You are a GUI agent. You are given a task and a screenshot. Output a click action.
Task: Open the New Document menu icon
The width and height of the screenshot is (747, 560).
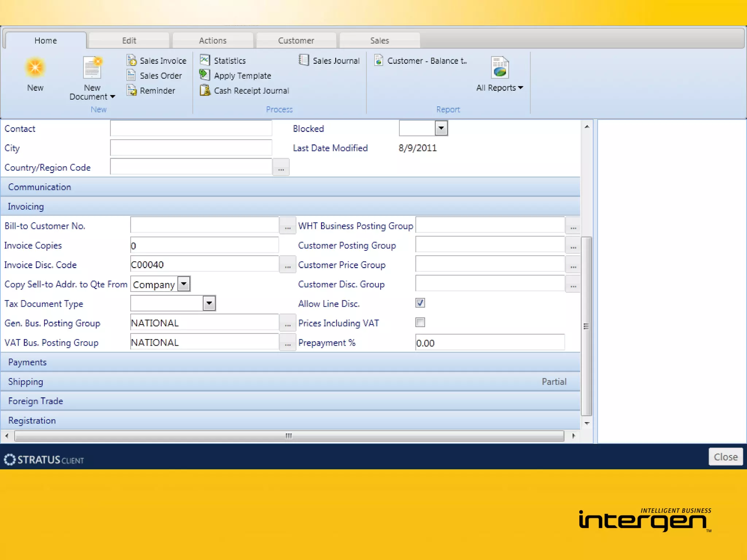(x=92, y=67)
